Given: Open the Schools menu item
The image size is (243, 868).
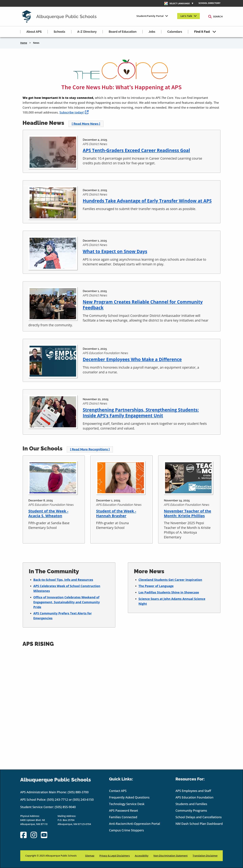Looking at the screenshot, I should tap(59, 32).
